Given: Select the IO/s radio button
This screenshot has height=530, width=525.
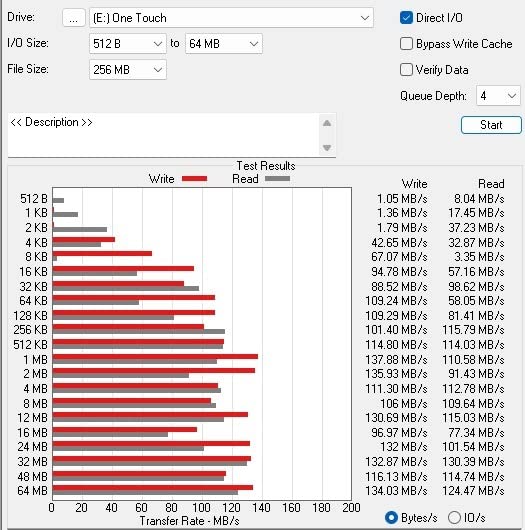Looking at the screenshot, I should coord(454,517).
